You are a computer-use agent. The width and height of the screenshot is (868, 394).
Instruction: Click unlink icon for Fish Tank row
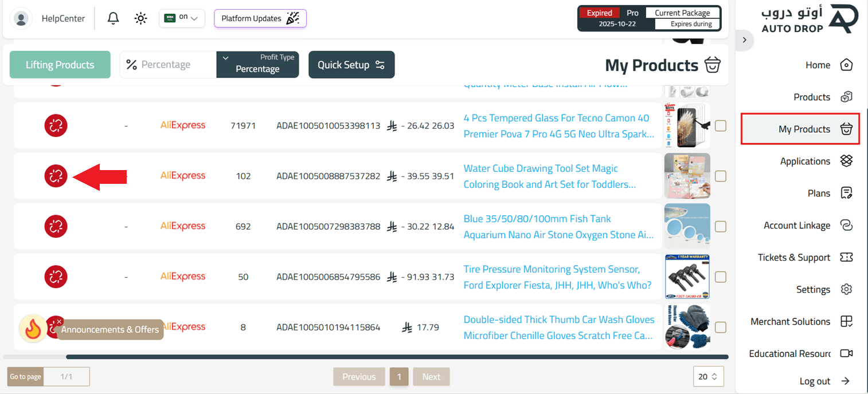[56, 226]
